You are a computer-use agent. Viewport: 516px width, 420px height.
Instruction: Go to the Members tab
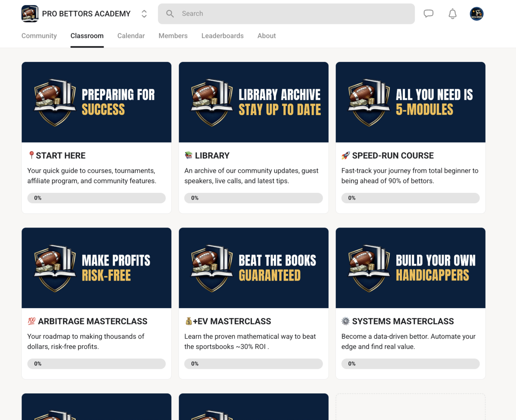(173, 36)
